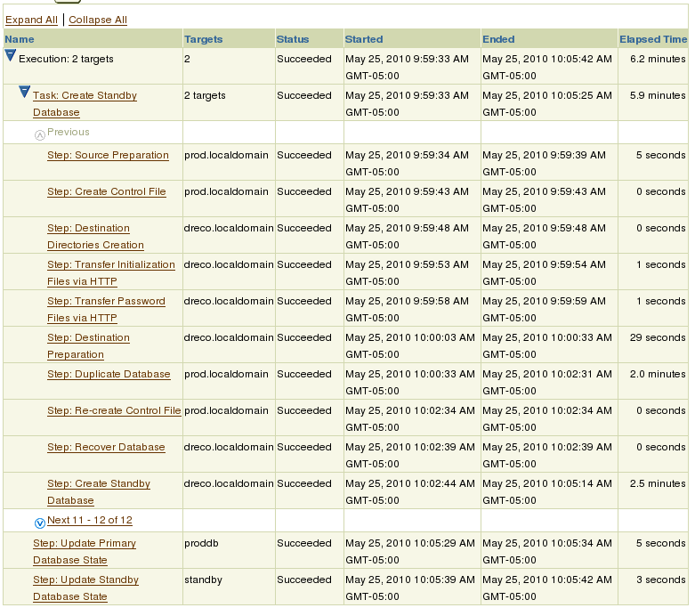Screen dimensions: 695x616
Task: Open Step: Create Control File
Action: pyautogui.click(x=107, y=191)
